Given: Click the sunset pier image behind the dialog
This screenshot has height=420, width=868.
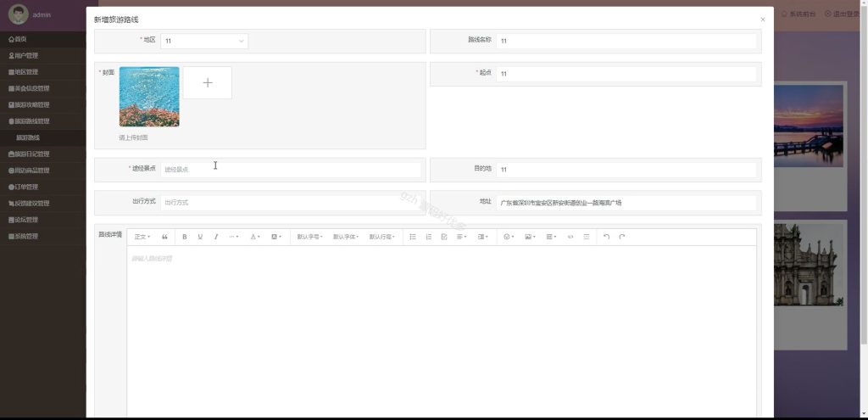Looking at the screenshot, I should tap(808, 126).
